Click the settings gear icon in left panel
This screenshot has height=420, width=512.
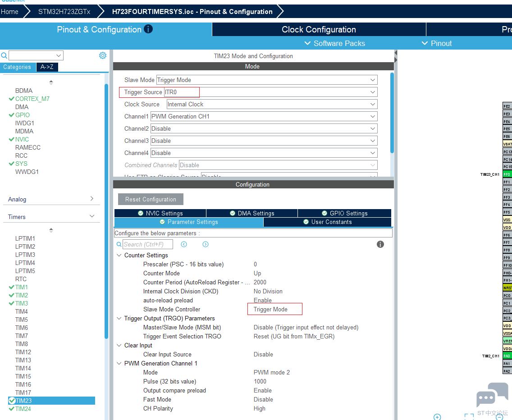point(102,55)
